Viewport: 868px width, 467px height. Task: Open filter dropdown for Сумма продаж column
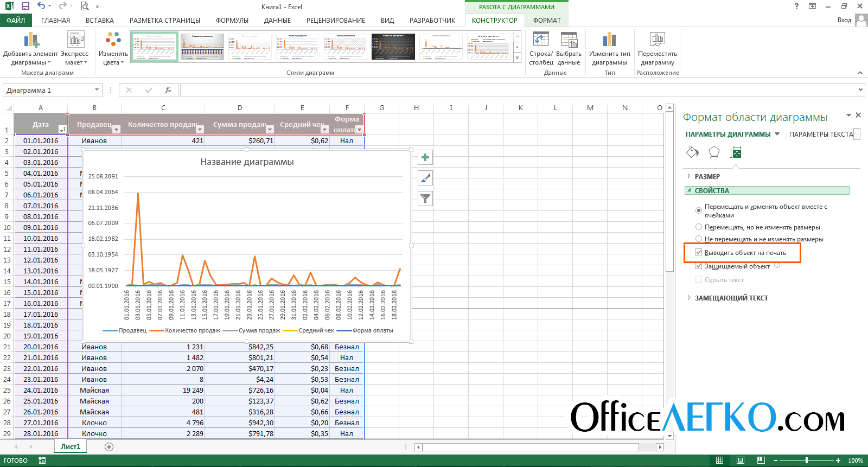point(270,130)
